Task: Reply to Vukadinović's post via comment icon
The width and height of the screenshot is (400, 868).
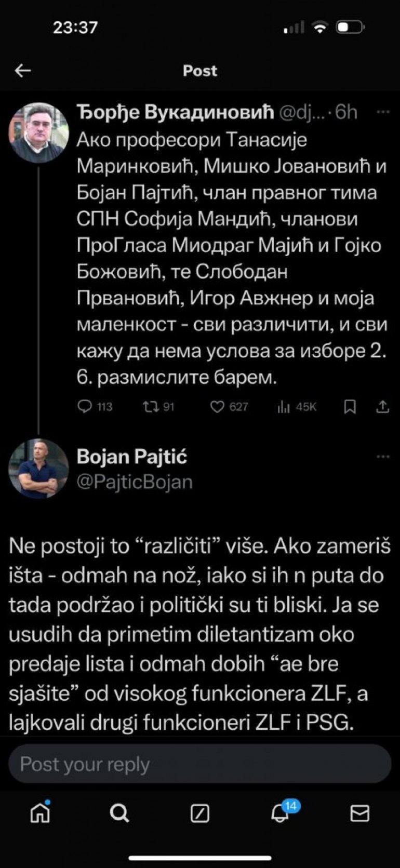Action: click(85, 406)
